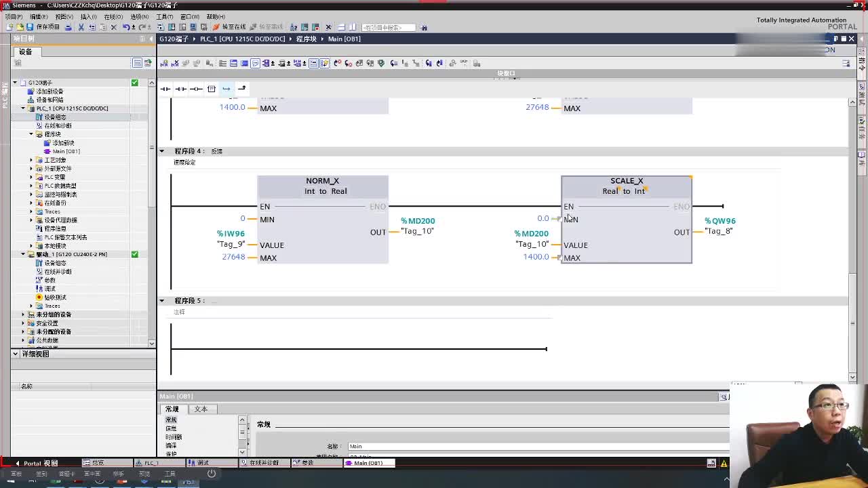Screen dimensions: 868x488
Task: Insert an empty box instruction from LAD bar
Action: pos(211,89)
